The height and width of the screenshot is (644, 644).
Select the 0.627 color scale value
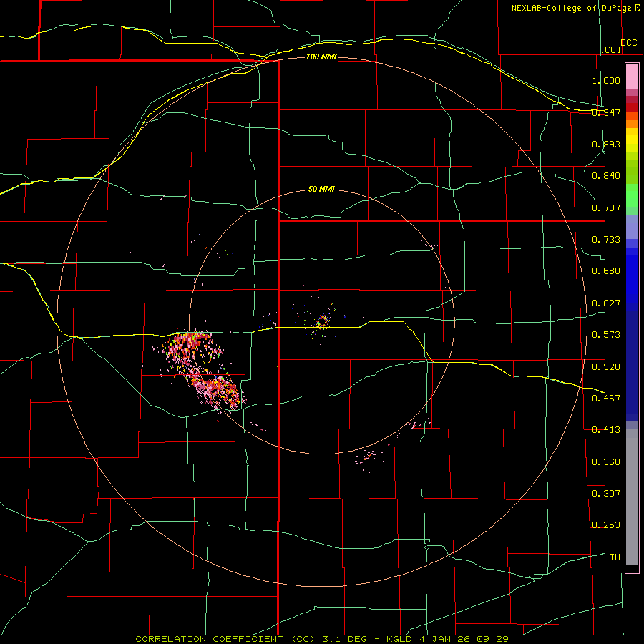[606, 303]
